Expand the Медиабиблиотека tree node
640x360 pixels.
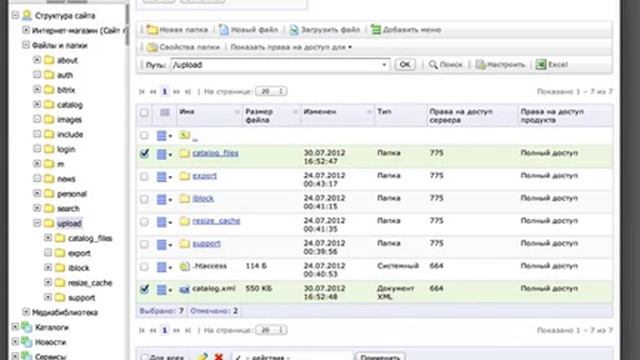[26, 312]
